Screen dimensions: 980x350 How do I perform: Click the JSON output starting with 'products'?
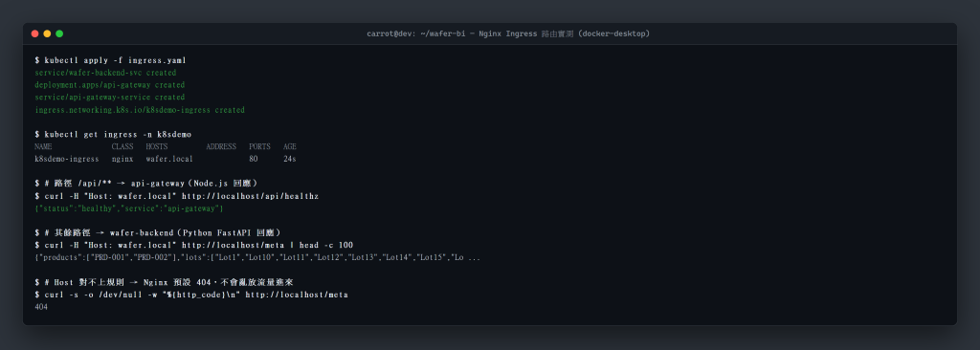tap(257, 257)
